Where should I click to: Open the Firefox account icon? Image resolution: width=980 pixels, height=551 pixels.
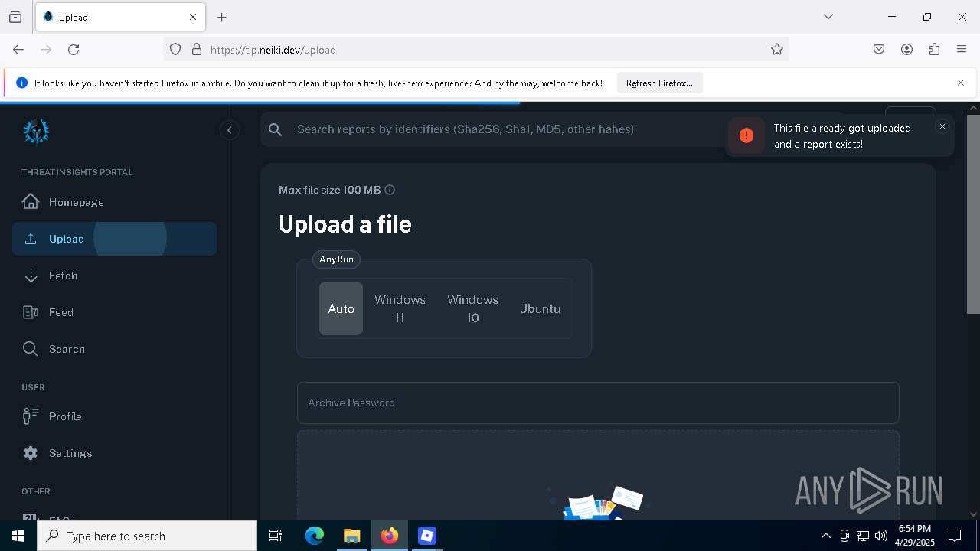coord(906,49)
